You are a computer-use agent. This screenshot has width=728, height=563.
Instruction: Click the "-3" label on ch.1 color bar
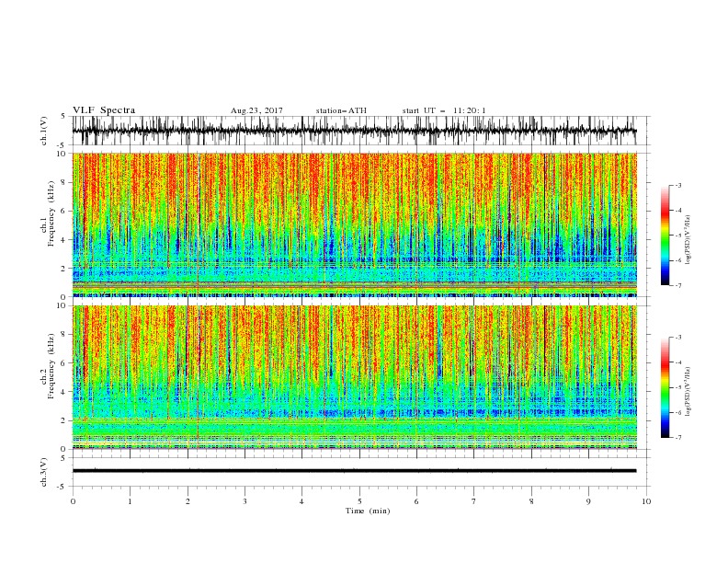coord(678,185)
